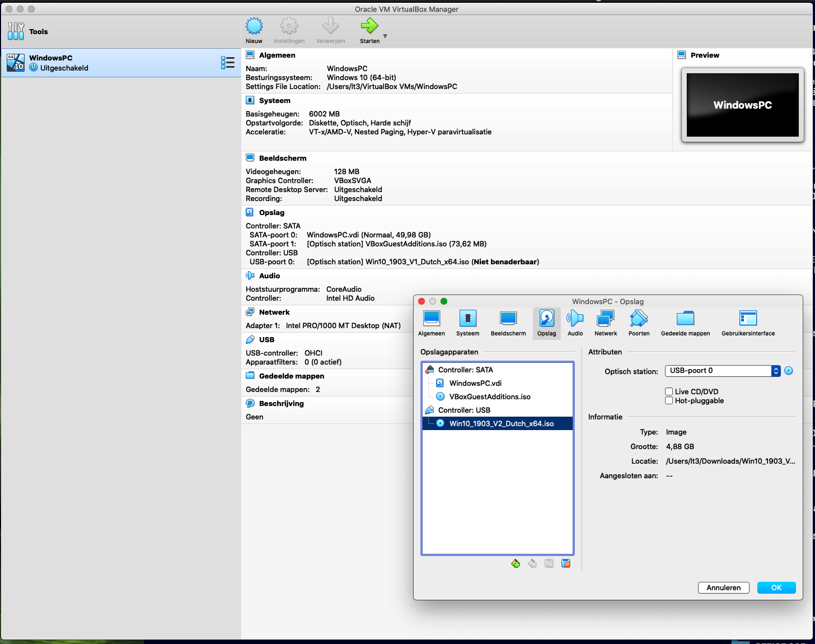The image size is (815, 644).
Task: Enable the Live CD/DVD checkbox
Action: [x=669, y=391]
